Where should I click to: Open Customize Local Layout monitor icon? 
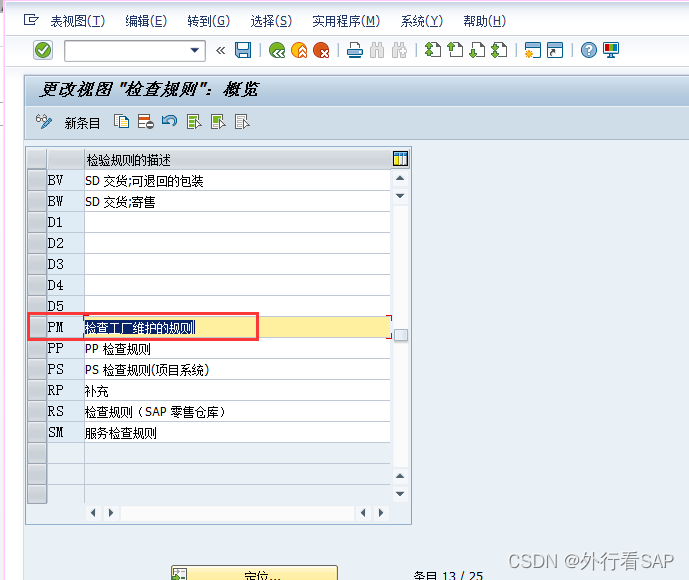611,50
